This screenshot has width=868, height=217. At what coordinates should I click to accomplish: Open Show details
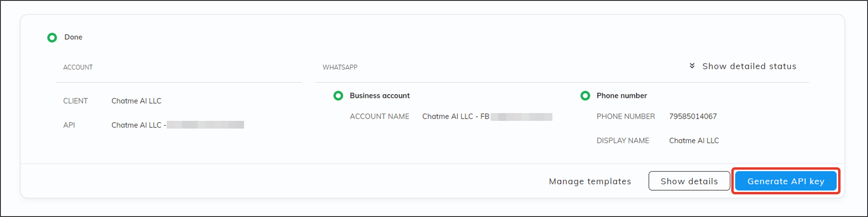coord(689,181)
